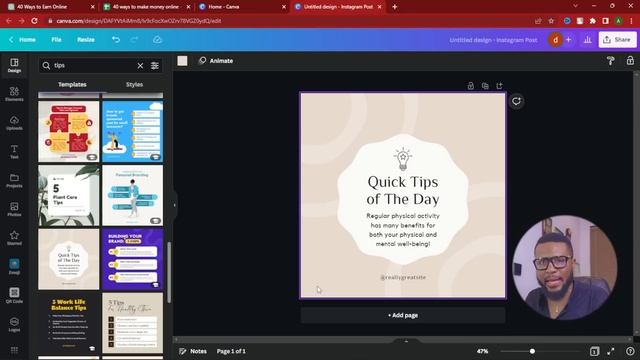Select the red puzzle tips template
The height and width of the screenshot is (360, 640).
(69, 131)
